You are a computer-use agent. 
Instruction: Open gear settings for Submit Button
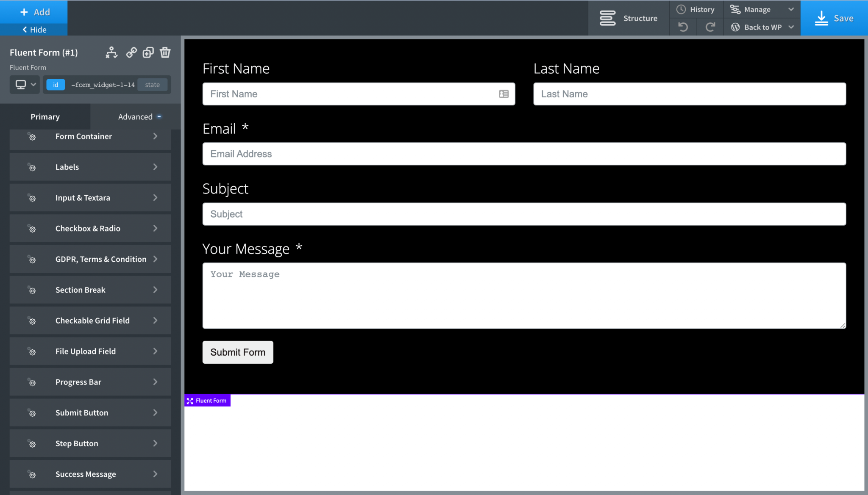tap(32, 412)
